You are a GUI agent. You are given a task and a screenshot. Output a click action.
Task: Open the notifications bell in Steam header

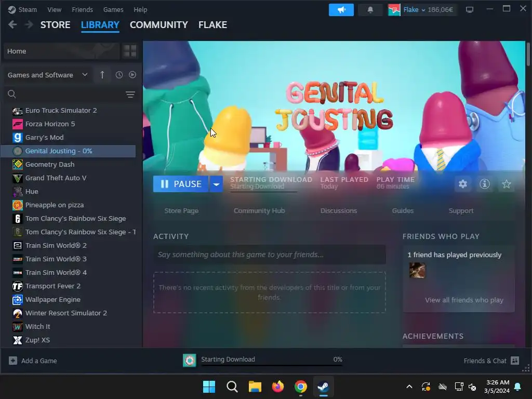[370, 10]
